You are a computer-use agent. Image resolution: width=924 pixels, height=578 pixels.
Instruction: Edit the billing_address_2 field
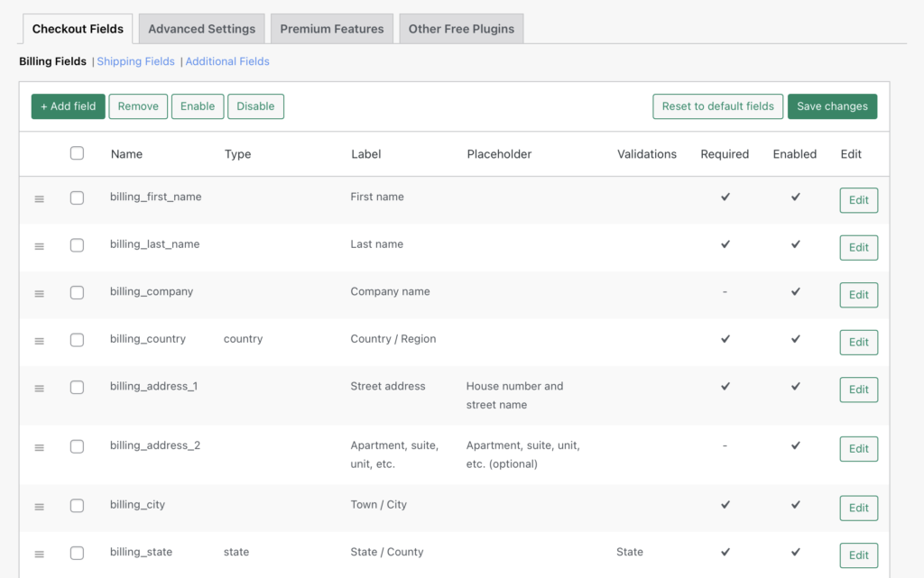tap(859, 448)
